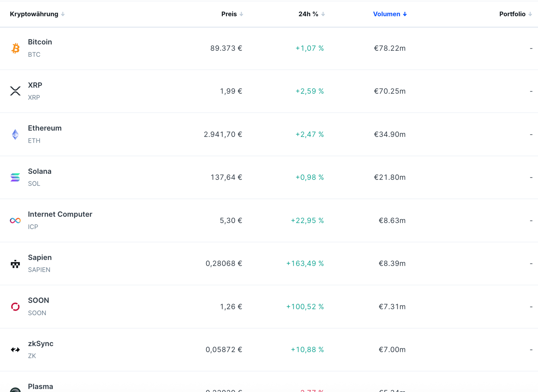Viewport: 538px width, 392px height.
Task: Open the Plasma coin page
Action: (41, 387)
